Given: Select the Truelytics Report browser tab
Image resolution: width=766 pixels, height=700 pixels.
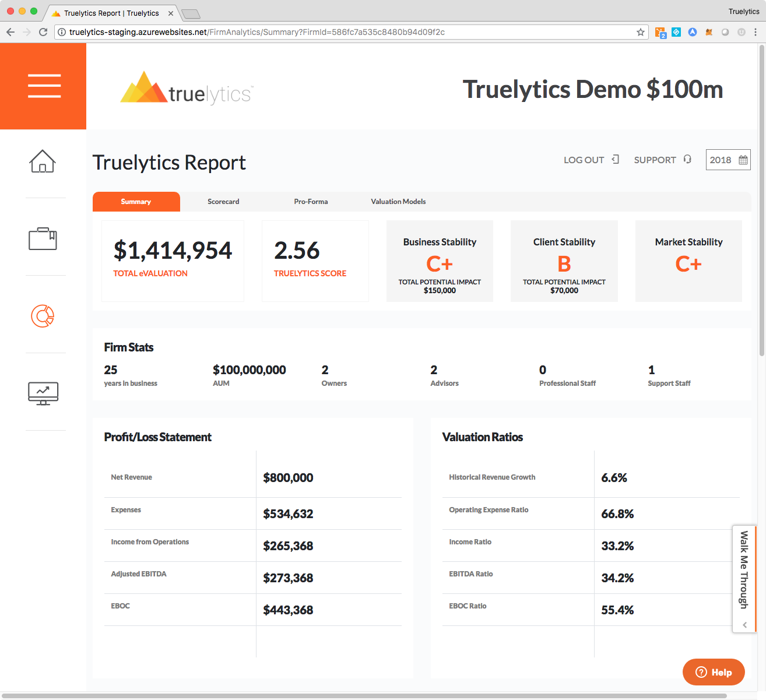Looking at the screenshot, I should (111, 13).
